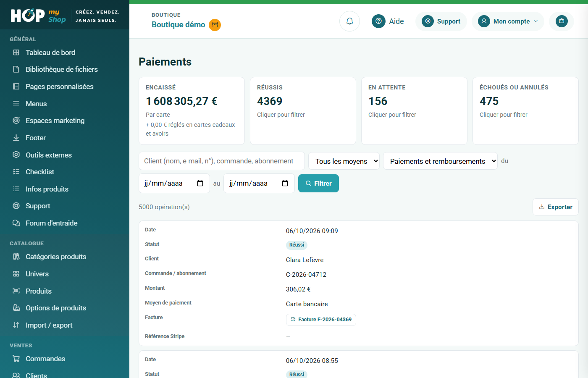Click the order number C-2026-04712
Screen dimensions: 588x378
(x=306, y=275)
